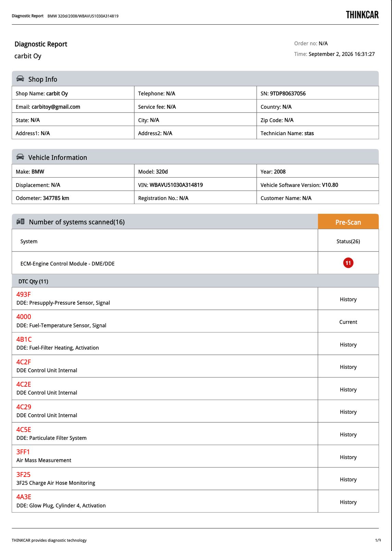Click fault code 493F

23,294
